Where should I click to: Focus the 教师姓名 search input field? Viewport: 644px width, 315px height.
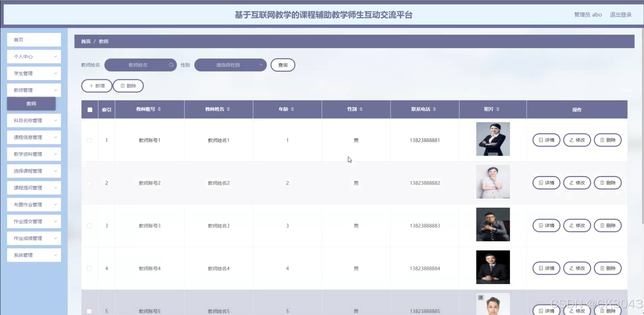click(140, 65)
